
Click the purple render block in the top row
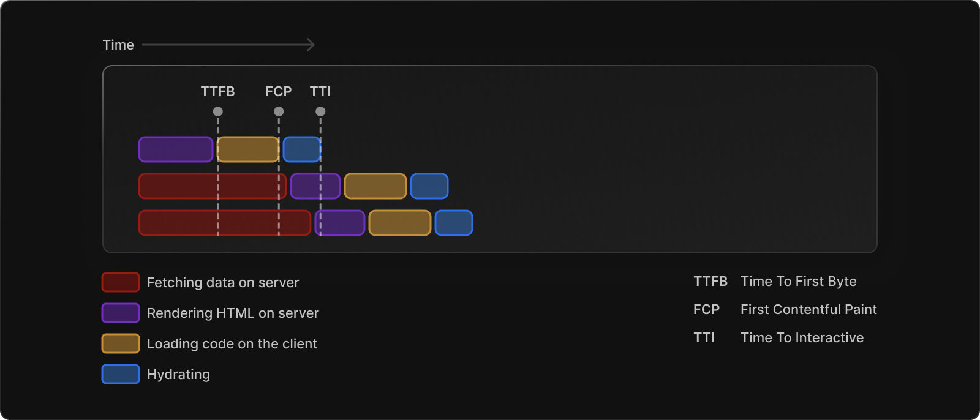tap(176, 149)
